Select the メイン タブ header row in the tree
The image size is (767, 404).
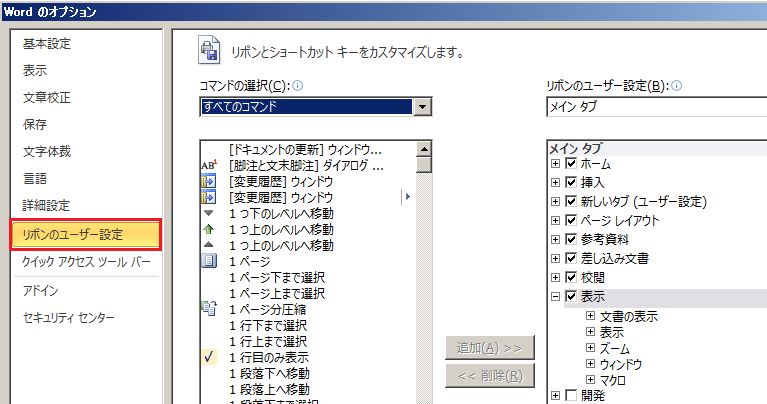click(x=656, y=148)
